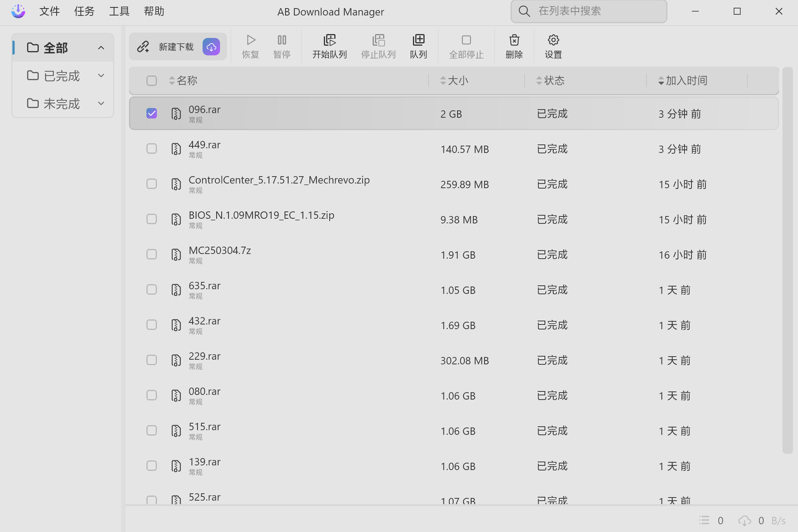The image size is (798, 532).
Task: Check the 229.rar checkbox
Action: point(151,360)
